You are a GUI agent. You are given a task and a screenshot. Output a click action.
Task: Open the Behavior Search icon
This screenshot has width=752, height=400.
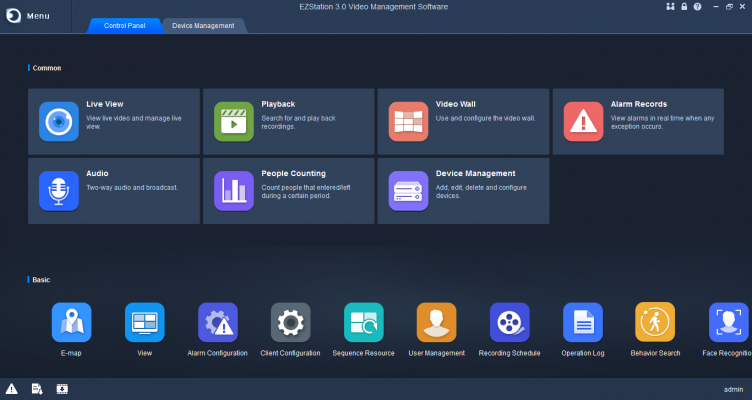pyautogui.click(x=655, y=322)
